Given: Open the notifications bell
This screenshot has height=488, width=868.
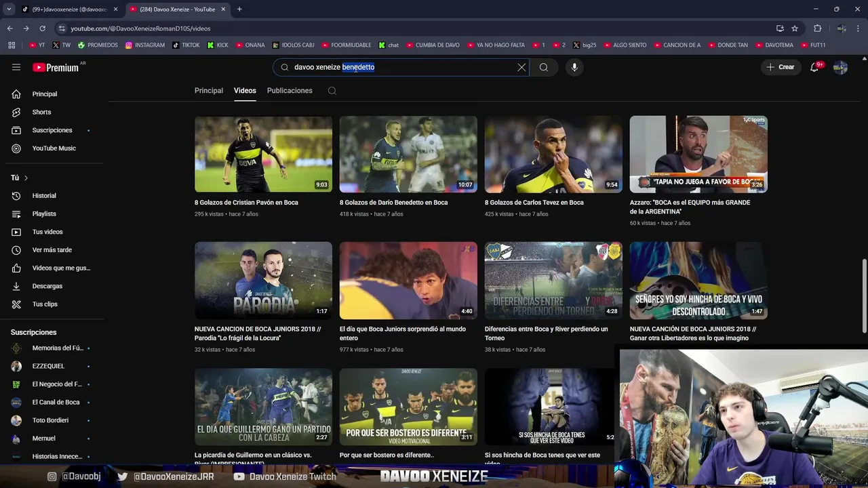Looking at the screenshot, I should pyautogui.click(x=814, y=67).
